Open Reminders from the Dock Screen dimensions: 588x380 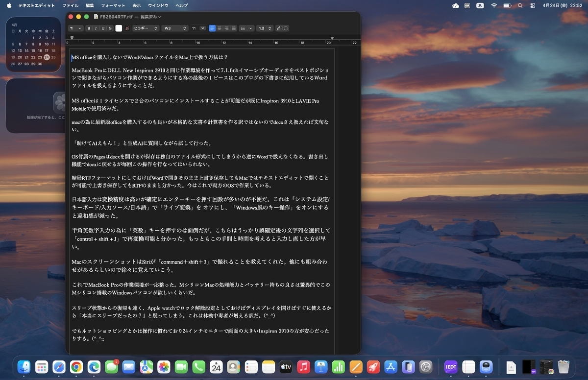(x=251, y=367)
